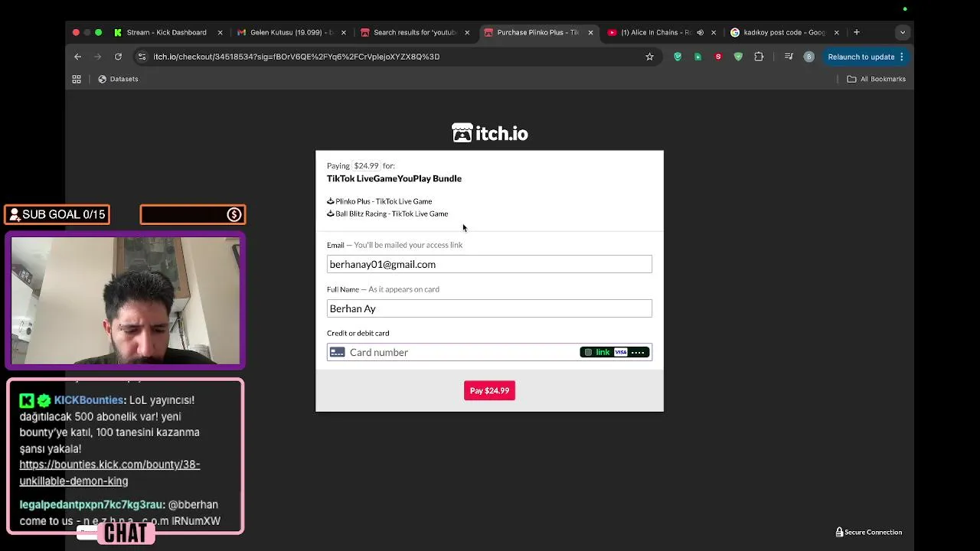Image resolution: width=980 pixels, height=551 pixels.
Task: Go back to the previous page
Action: click(x=77, y=57)
